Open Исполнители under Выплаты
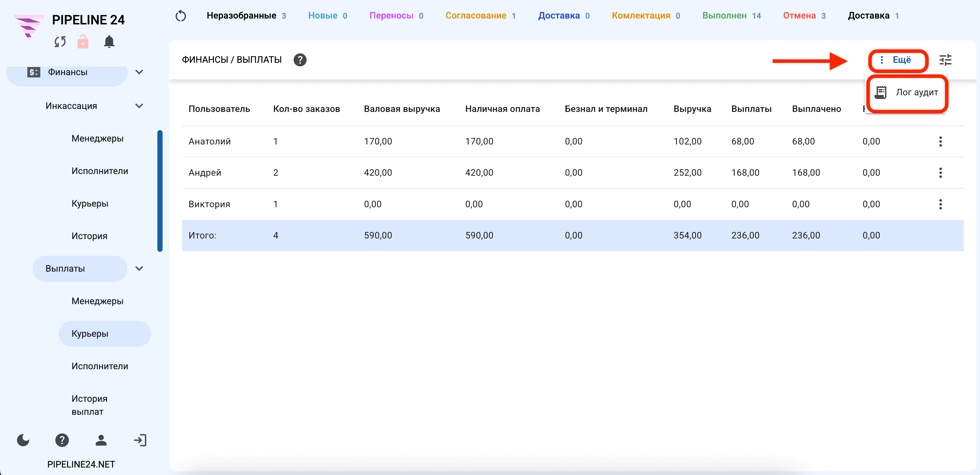The height and width of the screenshot is (475, 980). pos(100,366)
